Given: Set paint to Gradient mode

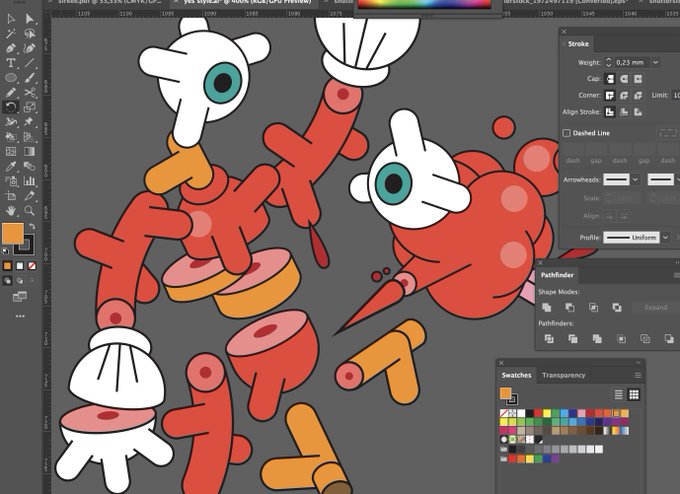Looking at the screenshot, I should [x=20, y=266].
